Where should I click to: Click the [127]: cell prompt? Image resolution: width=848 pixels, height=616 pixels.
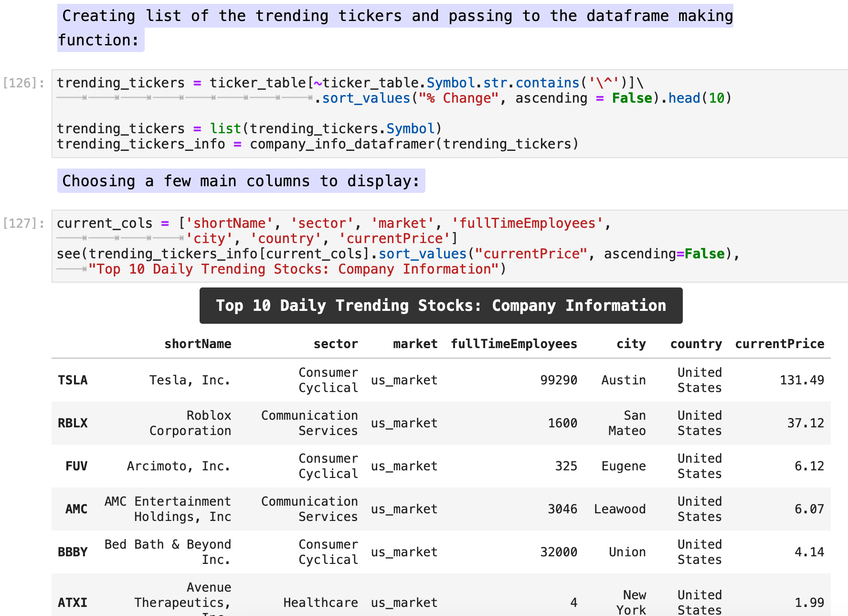(x=24, y=223)
